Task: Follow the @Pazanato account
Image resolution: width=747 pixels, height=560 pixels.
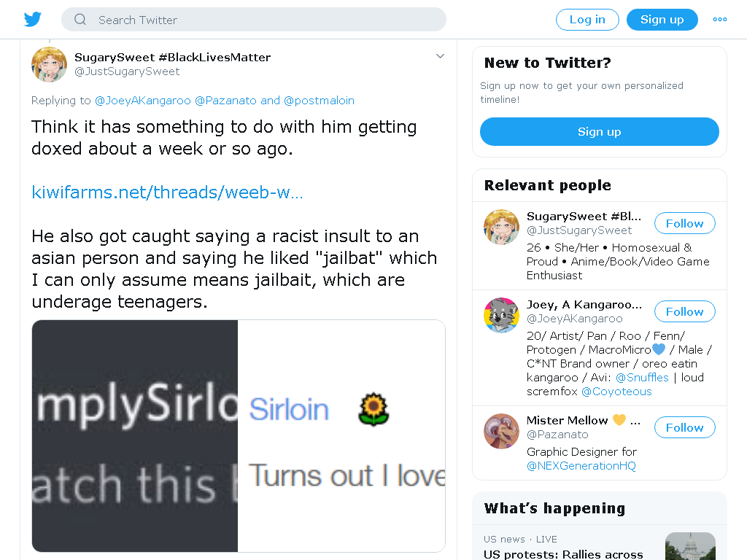Action: [684, 427]
